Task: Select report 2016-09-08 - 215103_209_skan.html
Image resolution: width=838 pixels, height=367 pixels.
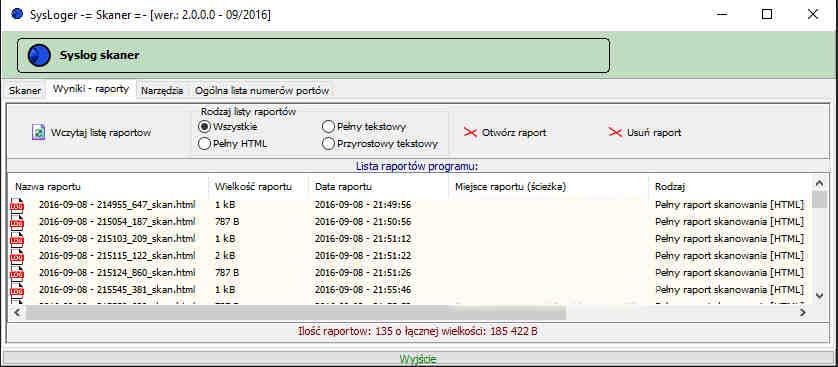Action: [117, 239]
